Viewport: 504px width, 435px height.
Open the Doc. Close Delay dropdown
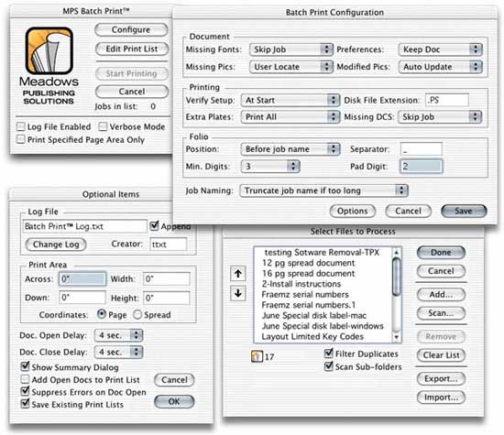pyautogui.click(x=118, y=352)
